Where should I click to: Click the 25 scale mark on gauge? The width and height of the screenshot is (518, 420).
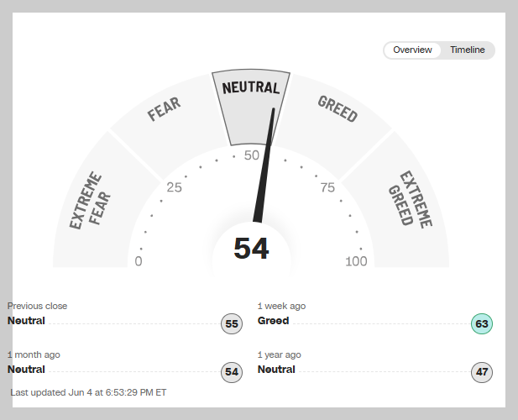coord(174,187)
